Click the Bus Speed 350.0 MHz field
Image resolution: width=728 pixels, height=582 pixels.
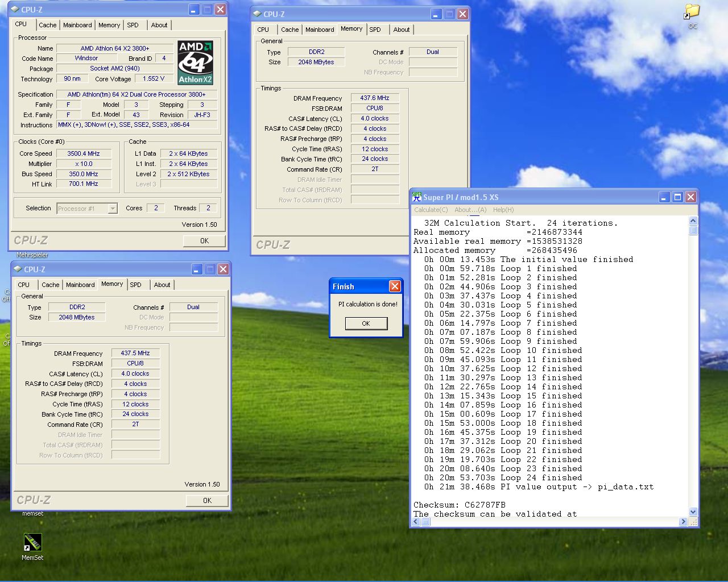pos(84,174)
